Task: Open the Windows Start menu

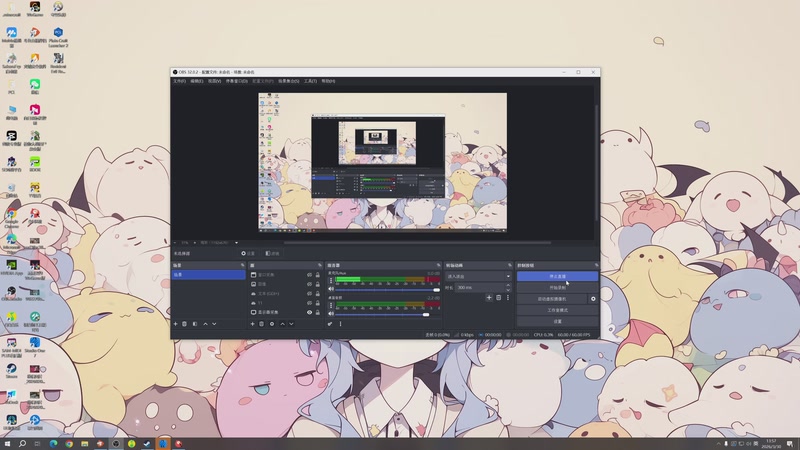Action: coord(7,444)
